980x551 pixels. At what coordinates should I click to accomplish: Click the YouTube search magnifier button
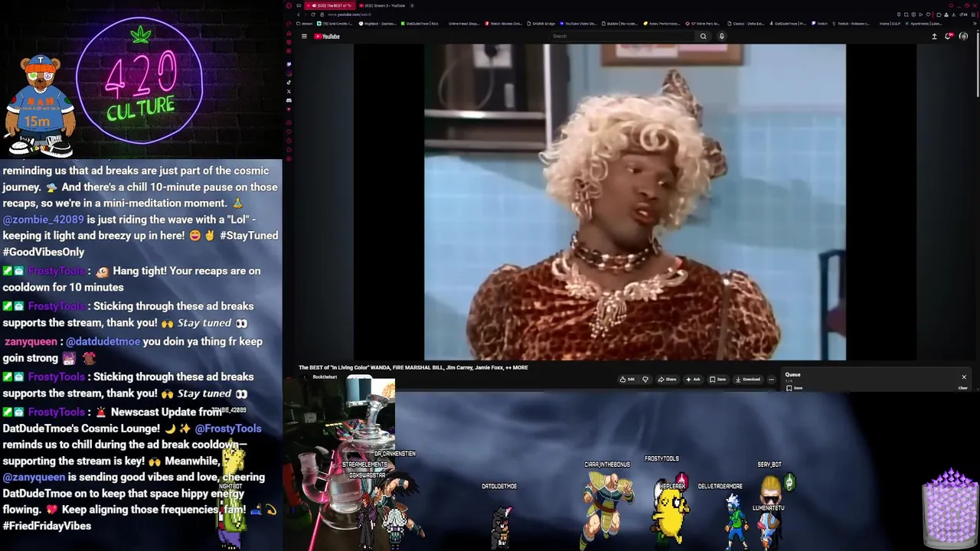[703, 36]
